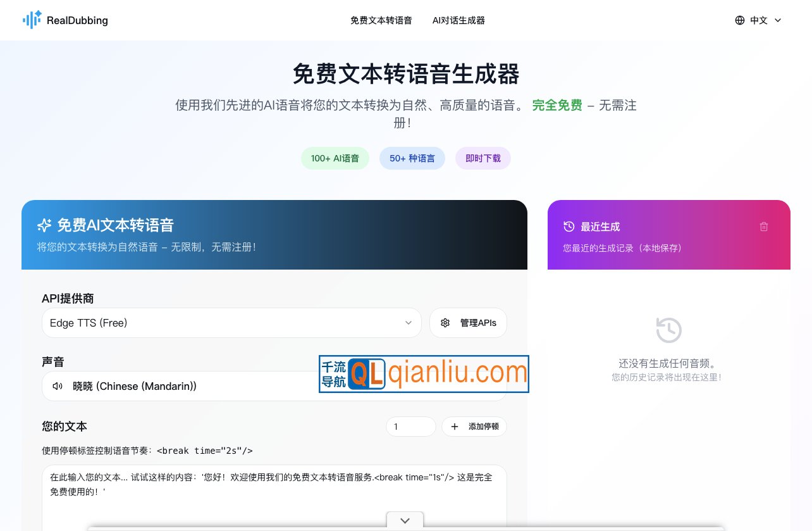Click the down chevron expander at bottom

pyautogui.click(x=405, y=520)
